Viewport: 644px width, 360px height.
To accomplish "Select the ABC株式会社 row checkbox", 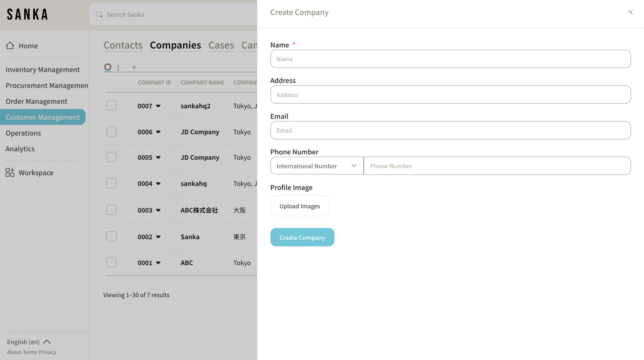I will point(111,210).
